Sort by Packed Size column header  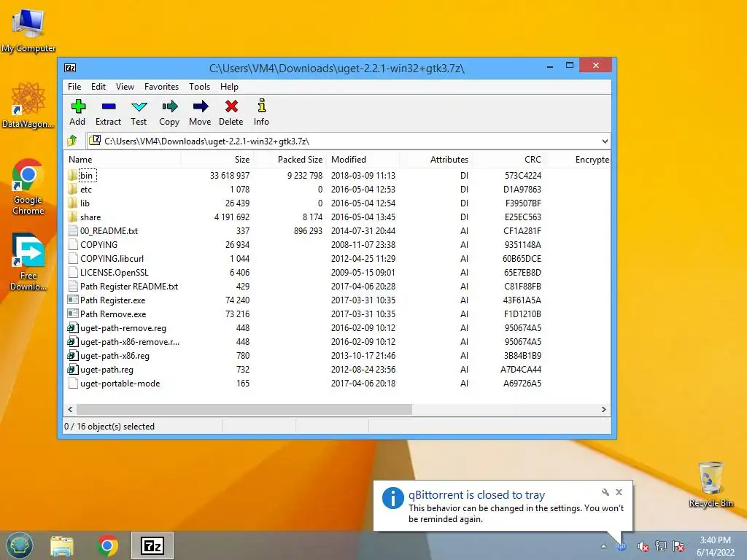[290, 160]
